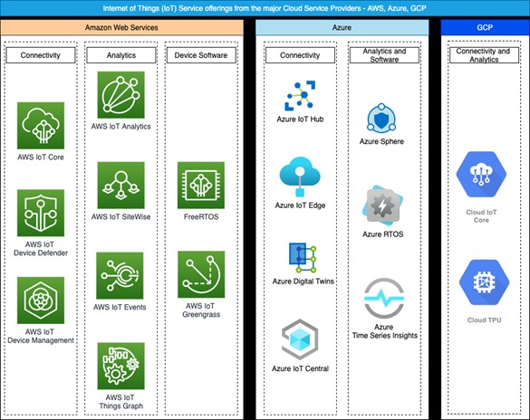Click the GCP blue header
This screenshot has height=420, width=530.
[485, 27]
